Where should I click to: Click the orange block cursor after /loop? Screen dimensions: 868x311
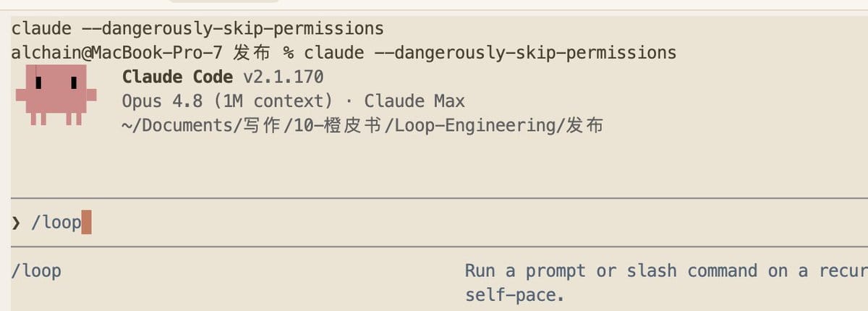click(x=86, y=222)
